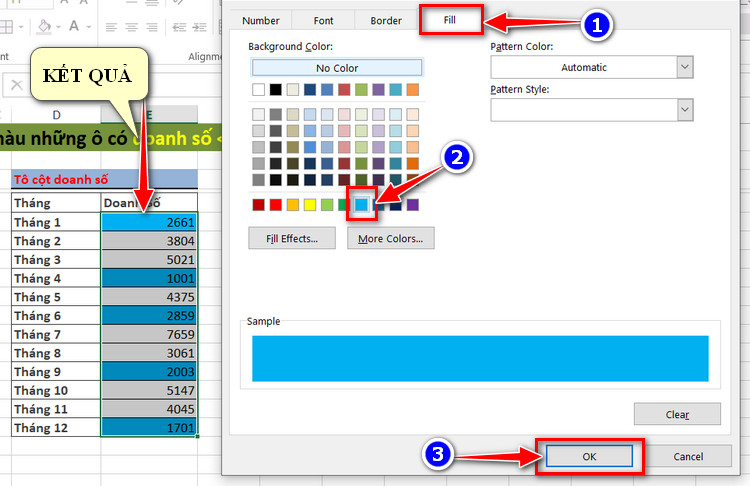Switch to the Number tab
The image size is (750, 486).
261,21
